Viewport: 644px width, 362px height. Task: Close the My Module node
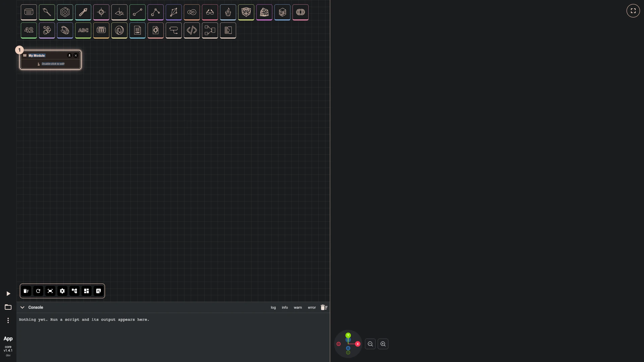[x=76, y=56]
